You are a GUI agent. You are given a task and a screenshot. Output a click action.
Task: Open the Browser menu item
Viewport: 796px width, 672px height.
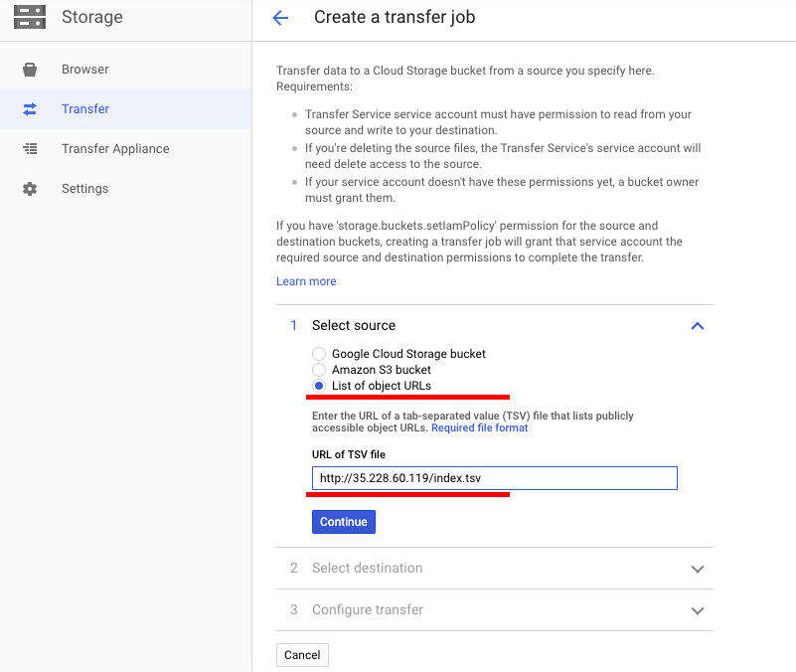click(85, 70)
